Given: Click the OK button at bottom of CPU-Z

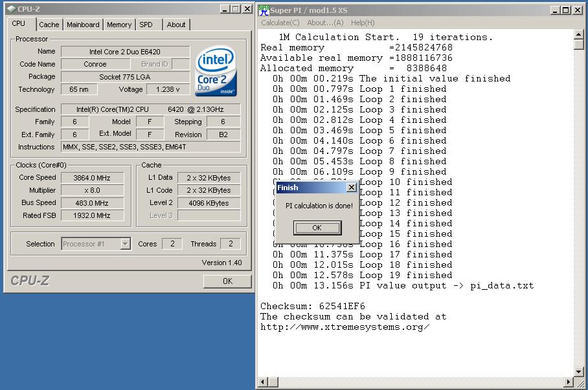Looking at the screenshot, I should tap(227, 281).
